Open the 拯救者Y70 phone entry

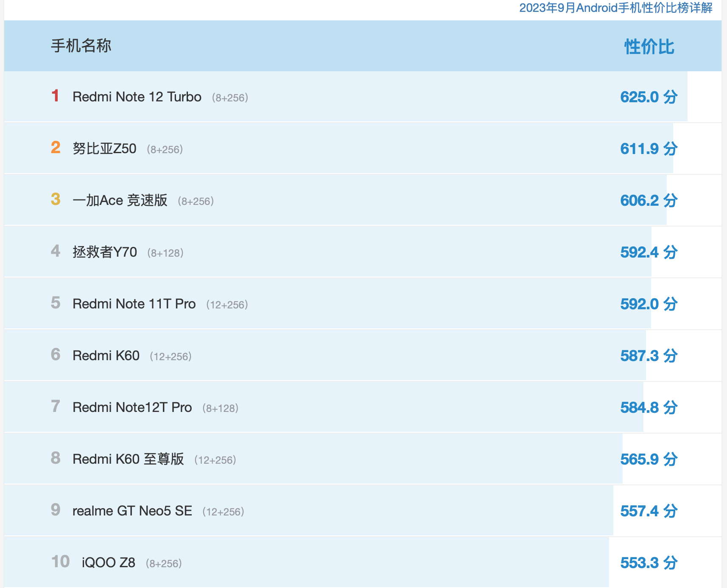[x=105, y=252]
